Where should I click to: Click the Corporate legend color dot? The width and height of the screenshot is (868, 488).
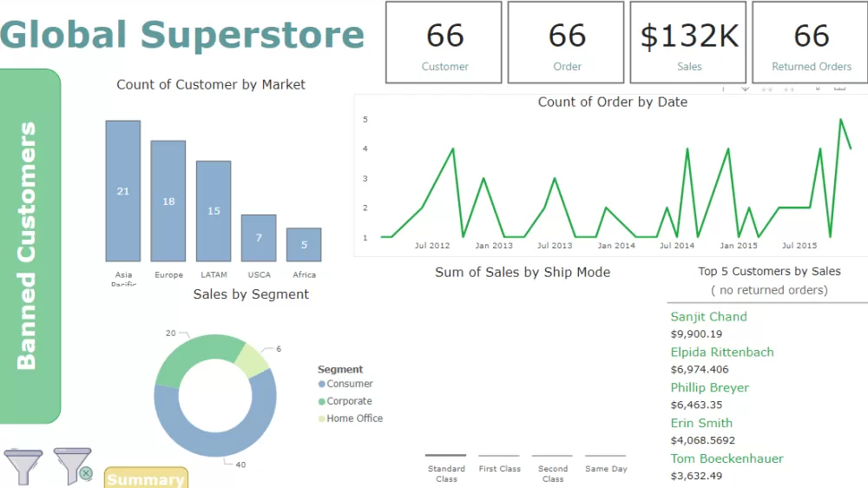click(x=322, y=401)
